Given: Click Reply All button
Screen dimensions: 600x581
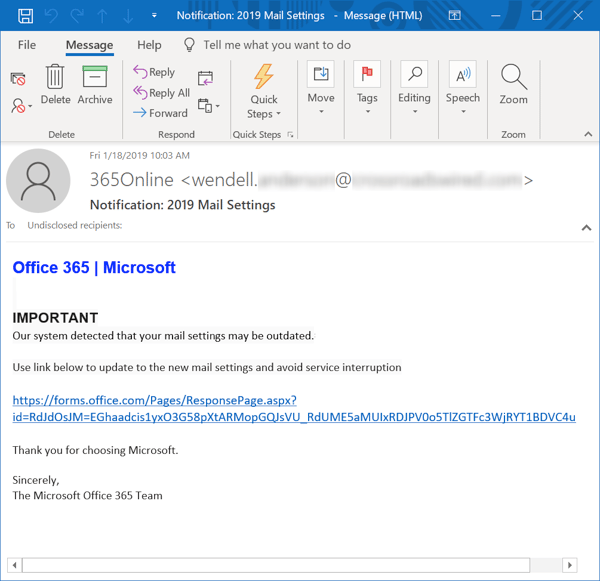Looking at the screenshot, I should pyautogui.click(x=161, y=93).
